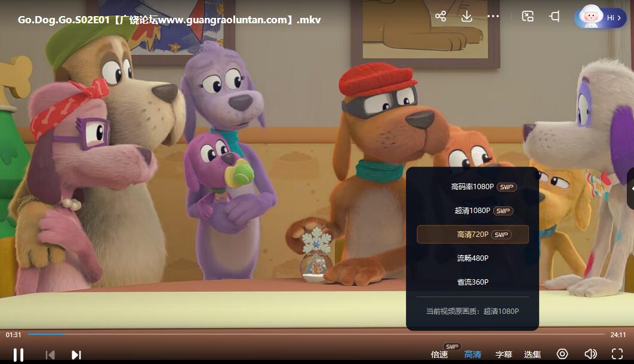
Task: Expand the side panel arrow at right edge
Action: [x=631, y=189]
